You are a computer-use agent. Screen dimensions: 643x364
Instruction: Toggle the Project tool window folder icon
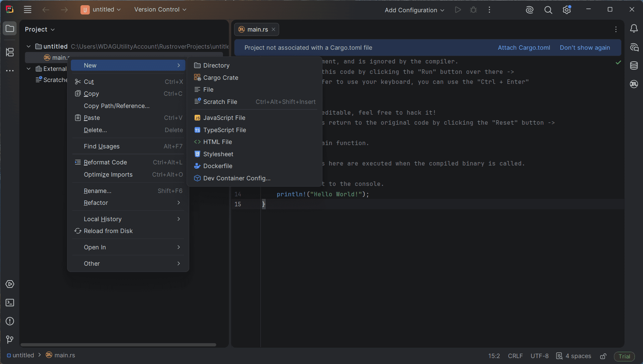coord(10,29)
